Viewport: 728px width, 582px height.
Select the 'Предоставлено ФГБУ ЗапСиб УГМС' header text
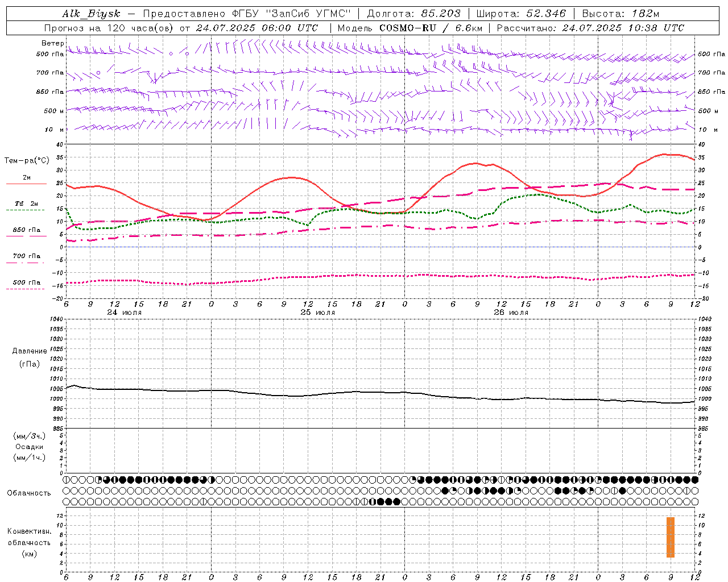point(247,14)
